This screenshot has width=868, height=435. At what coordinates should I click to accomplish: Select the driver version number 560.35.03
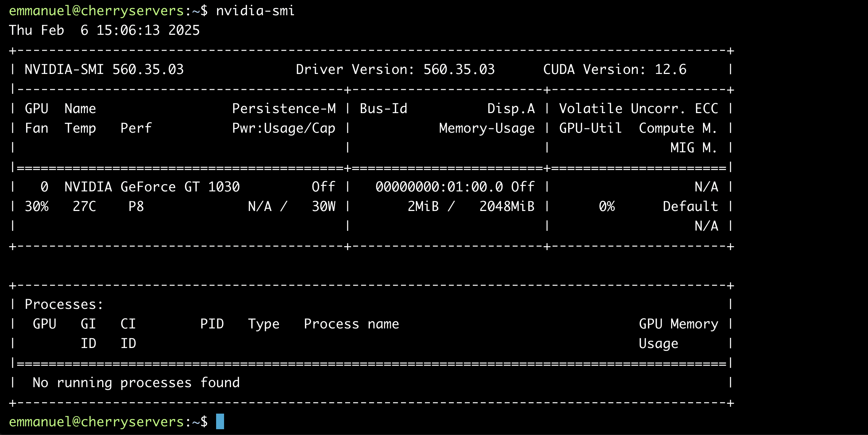pyautogui.click(x=459, y=69)
